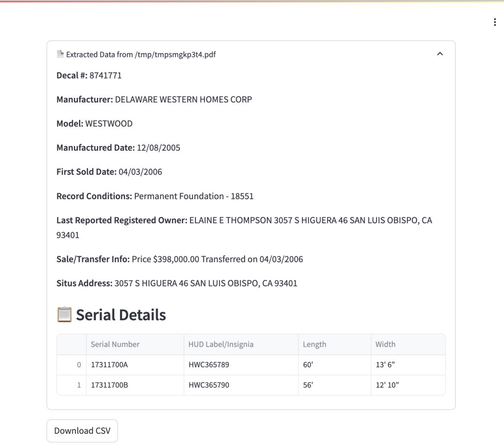Click the 12' 10" width cell
The height and width of the screenshot is (448, 504).
(x=387, y=385)
